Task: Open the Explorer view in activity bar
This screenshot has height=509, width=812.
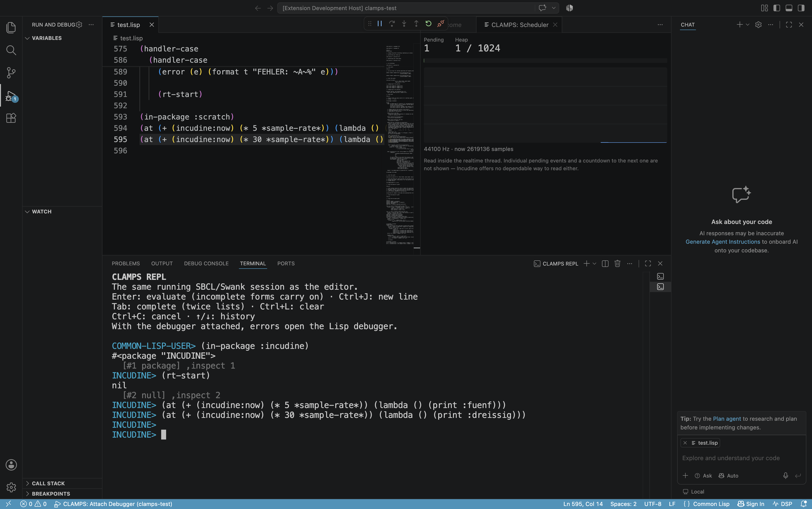Action: pyautogui.click(x=11, y=28)
